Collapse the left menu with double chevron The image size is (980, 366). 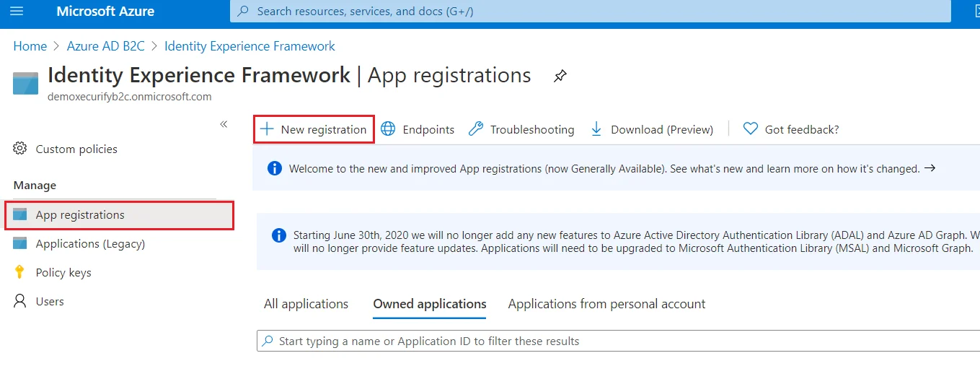224,124
